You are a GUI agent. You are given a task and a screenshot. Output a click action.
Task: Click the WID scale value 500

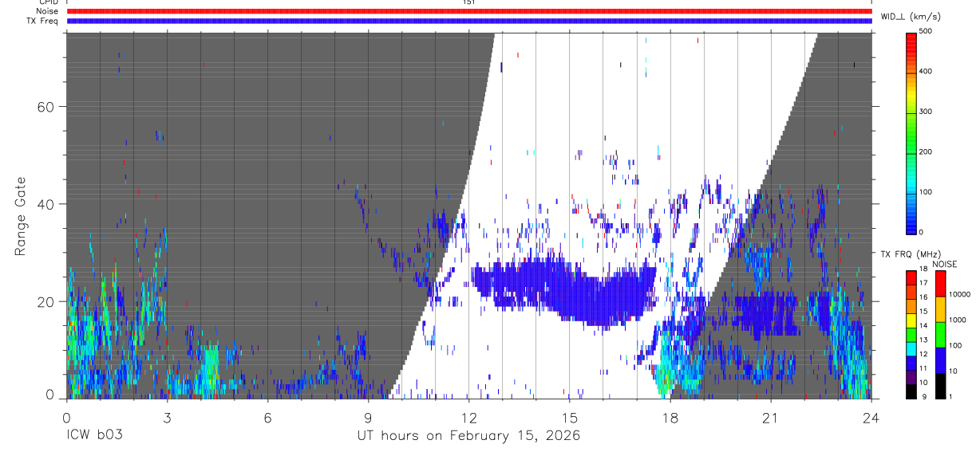pyautogui.click(x=926, y=31)
